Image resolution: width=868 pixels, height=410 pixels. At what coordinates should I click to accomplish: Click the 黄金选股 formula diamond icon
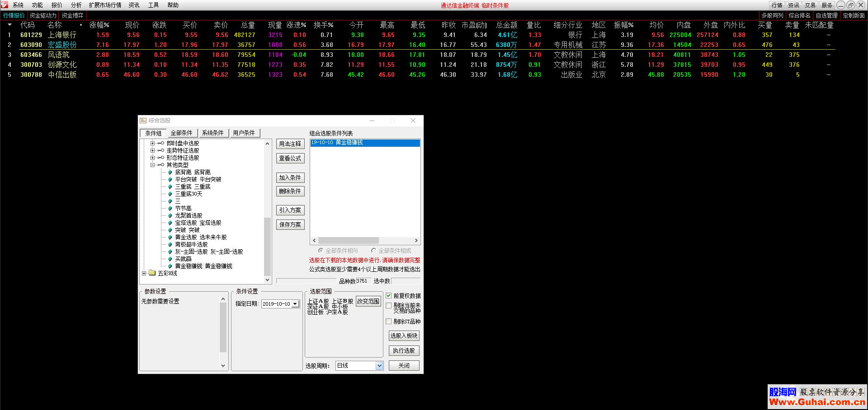[170, 238]
